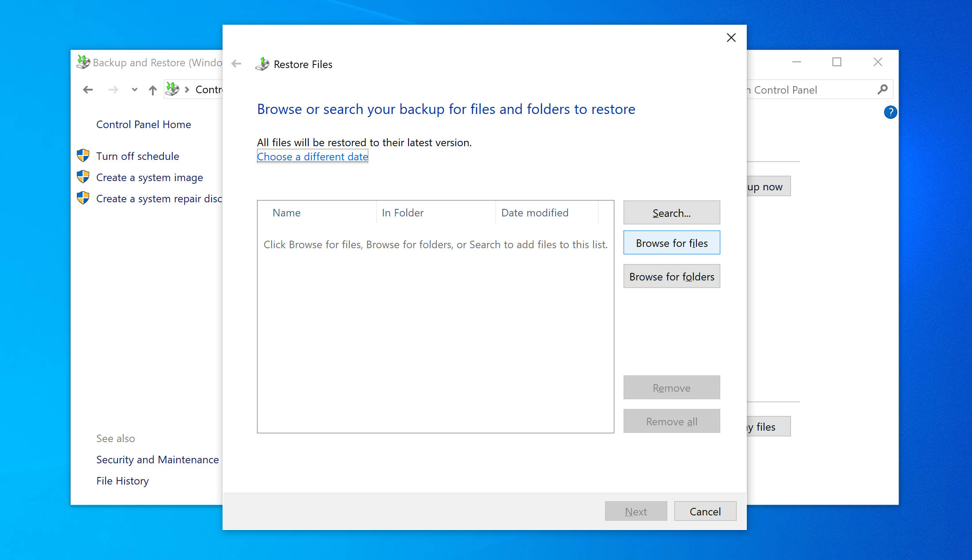Click the partially hidden Back up now button
This screenshot has height=560, width=972.
[x=768, y=186]
